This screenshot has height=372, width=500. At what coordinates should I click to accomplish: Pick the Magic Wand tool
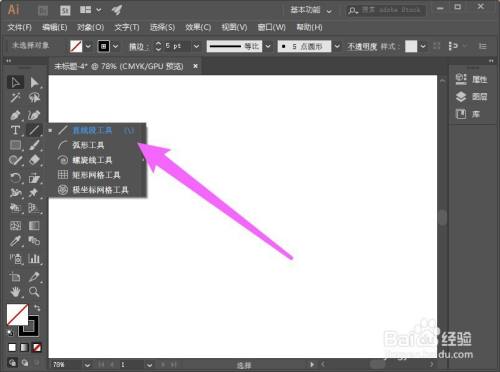tap(15, 98)
